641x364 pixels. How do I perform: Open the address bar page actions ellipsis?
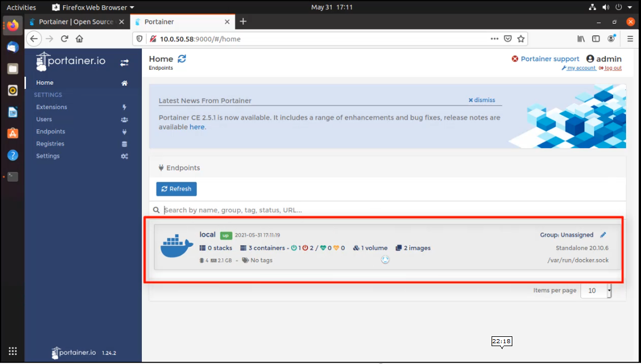point(494,39)
